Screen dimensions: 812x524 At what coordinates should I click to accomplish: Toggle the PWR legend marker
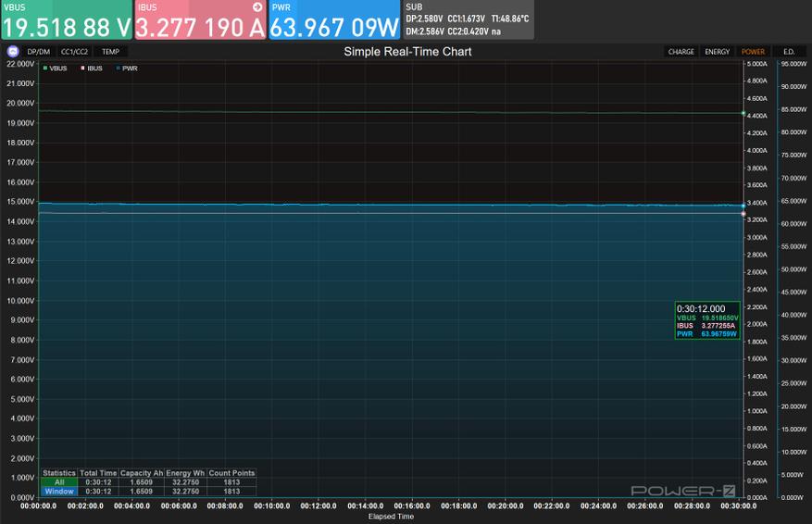click(119, 69)
